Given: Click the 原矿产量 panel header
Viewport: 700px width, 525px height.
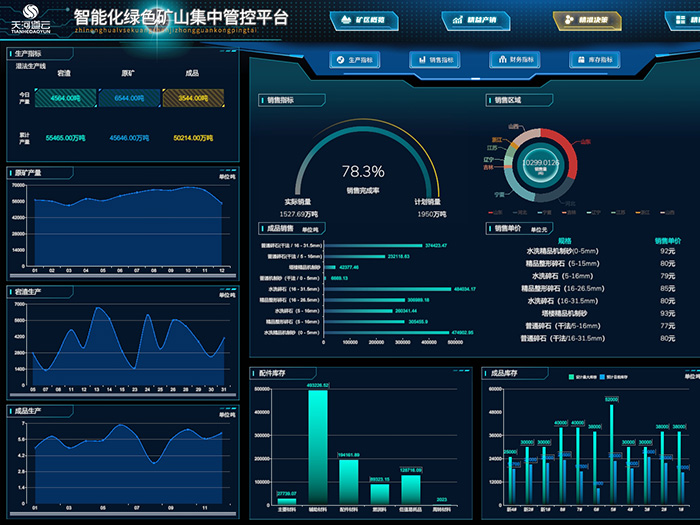Looking at the screenshot, I should coord(40,173).
